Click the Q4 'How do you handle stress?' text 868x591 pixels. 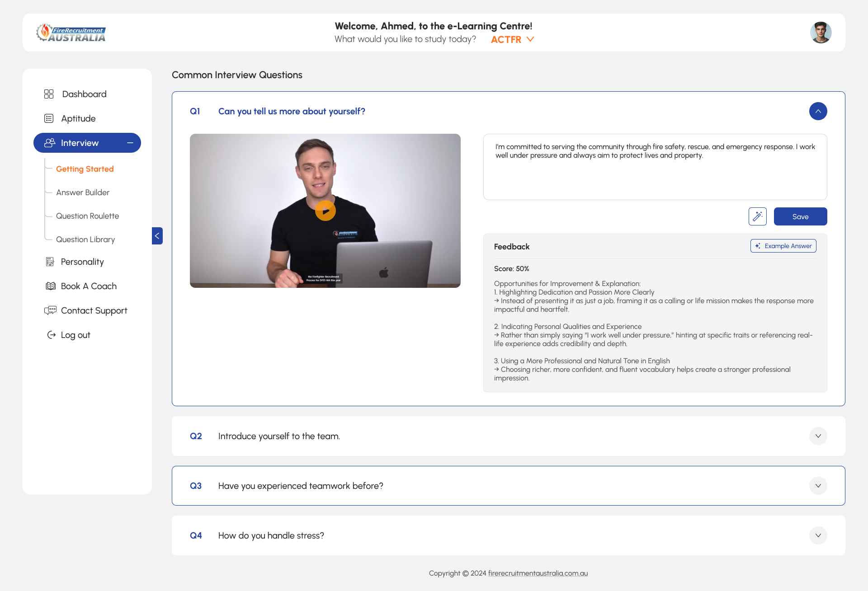tap(271, 535)
